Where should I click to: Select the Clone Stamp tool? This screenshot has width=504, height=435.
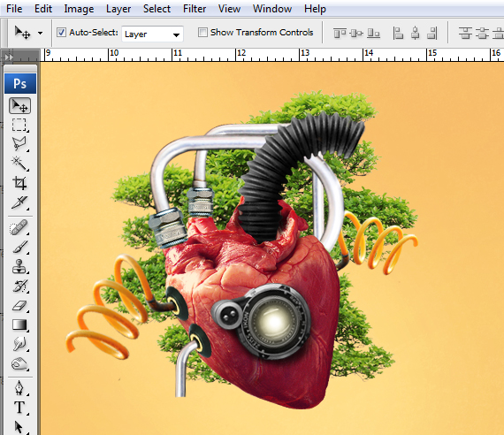(x=19, y=266)
